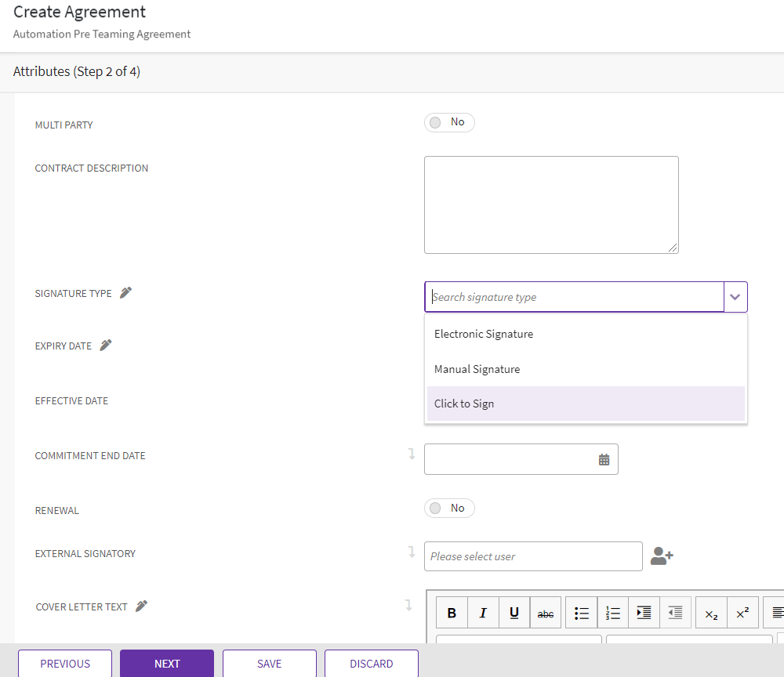Click the add user icon for External Signatory
Image resolution: width=784 pixels, height=677 pixels.
(662, 556)
